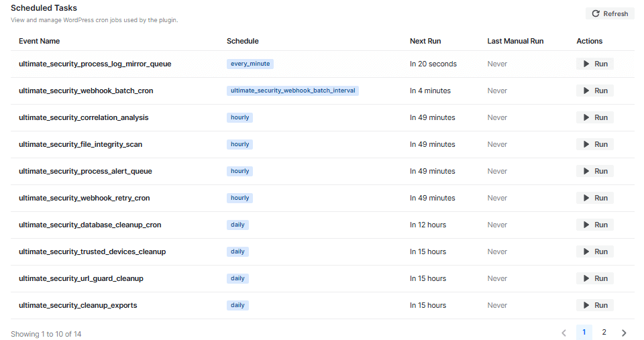Screen dimensions: 644x340
Task: Click the next page chevron arrow
Action: point(624,333)
